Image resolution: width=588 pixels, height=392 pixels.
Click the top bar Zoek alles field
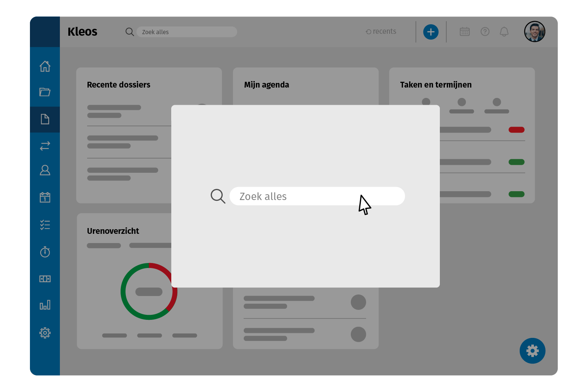[187, 32]
